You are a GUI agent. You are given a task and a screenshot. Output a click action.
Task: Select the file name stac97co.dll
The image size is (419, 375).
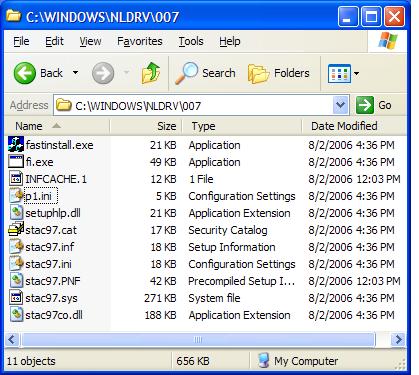pyautogui.click(x=54, y=315)
